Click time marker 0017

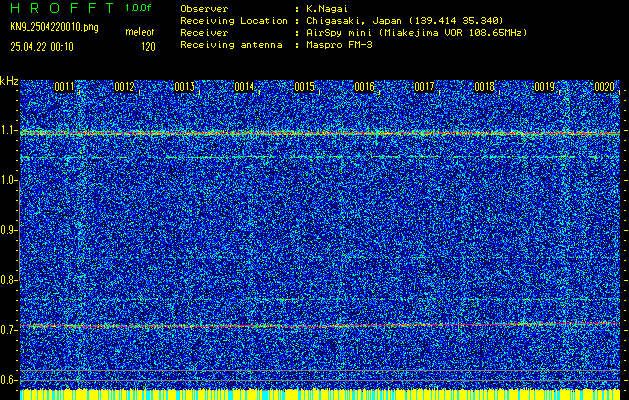point(424,87)
